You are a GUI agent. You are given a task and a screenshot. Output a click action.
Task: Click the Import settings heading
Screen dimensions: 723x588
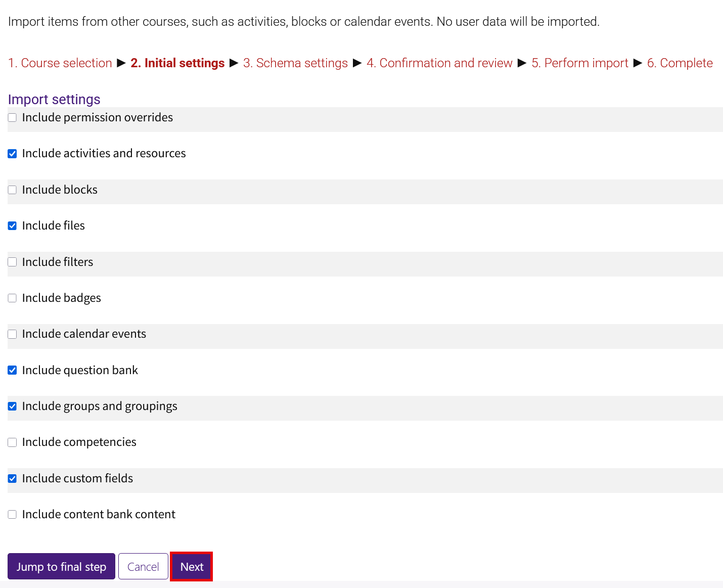point(54,100)
